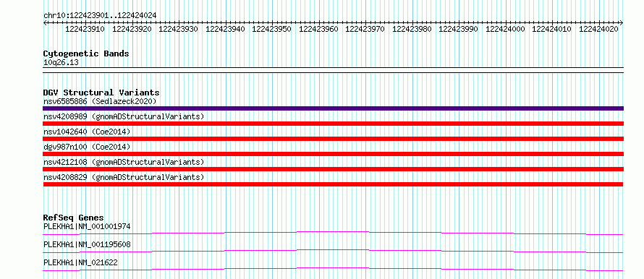
Task: Click ruler coordinate 122423940
Action: click(225, 29)
